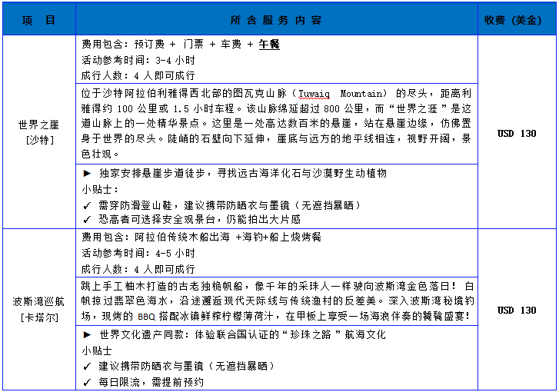Select the 收费 (美金) column header
Viewport: 559px width, 392px height.
click(x=517, y=20)
